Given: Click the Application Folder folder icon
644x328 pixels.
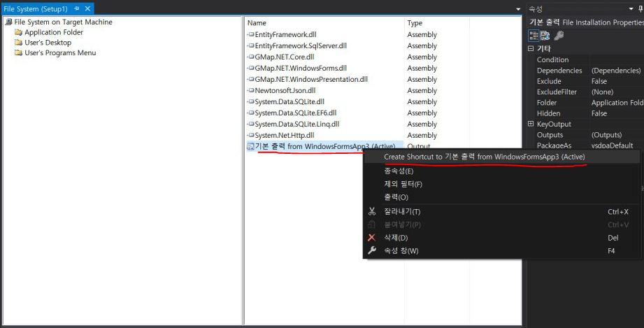Looking at the screenshot, I should (x=18, y=32).
